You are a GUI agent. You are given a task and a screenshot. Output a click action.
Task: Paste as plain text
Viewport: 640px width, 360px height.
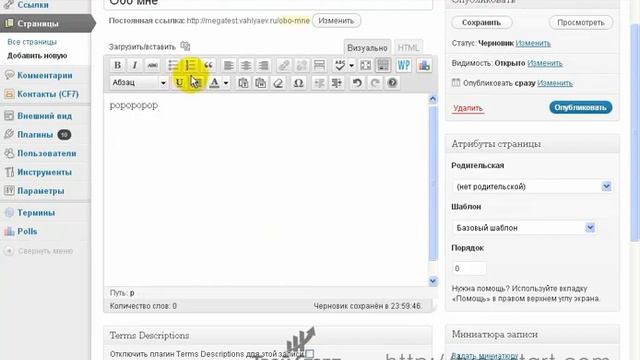tap(243, 83)
